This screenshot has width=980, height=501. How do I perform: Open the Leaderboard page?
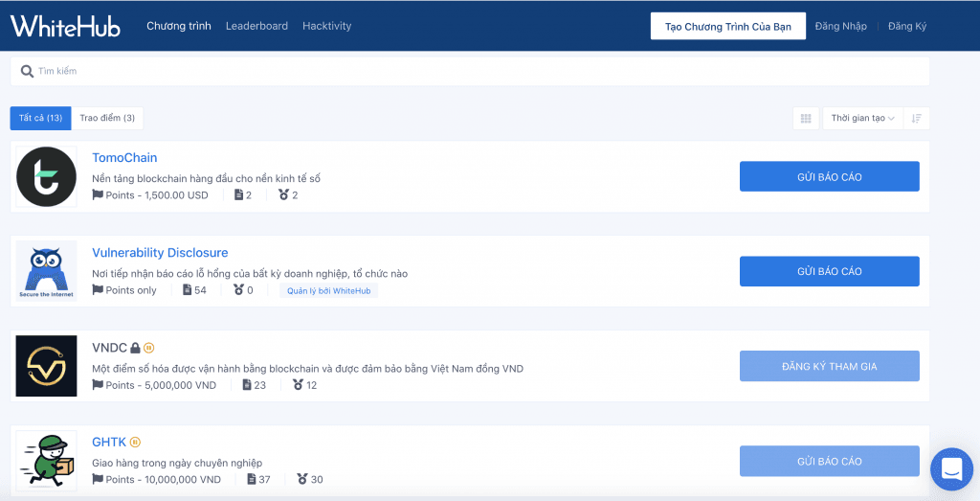coord(256,26)
